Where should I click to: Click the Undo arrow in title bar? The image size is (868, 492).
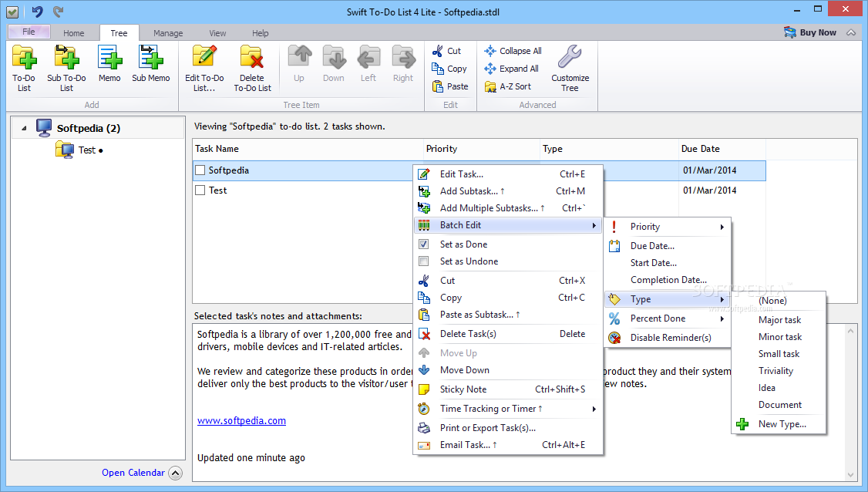coord(37,11)
